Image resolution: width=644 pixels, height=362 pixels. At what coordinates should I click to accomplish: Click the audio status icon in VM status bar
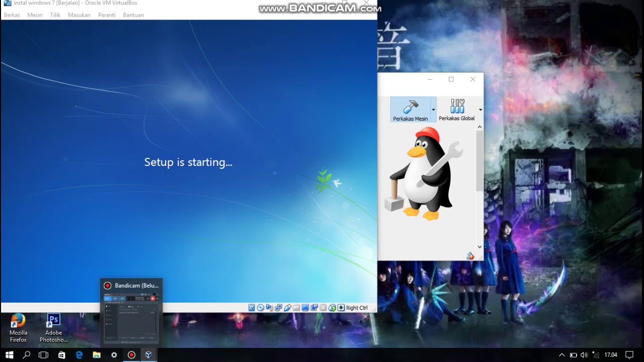[x=270, y=308]
